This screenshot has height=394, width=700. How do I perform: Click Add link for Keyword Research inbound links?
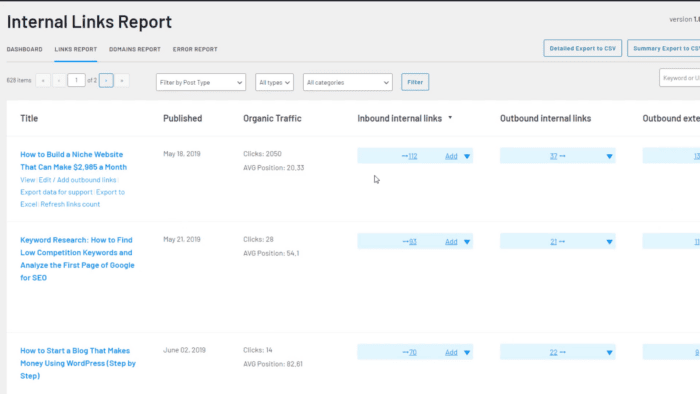(451, 242)
